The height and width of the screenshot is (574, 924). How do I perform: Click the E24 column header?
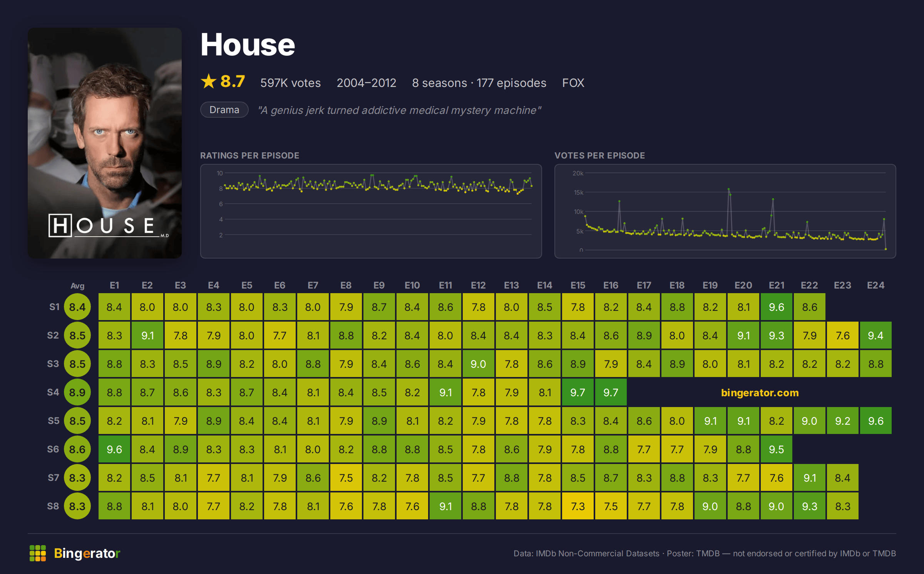pos(875,285)
